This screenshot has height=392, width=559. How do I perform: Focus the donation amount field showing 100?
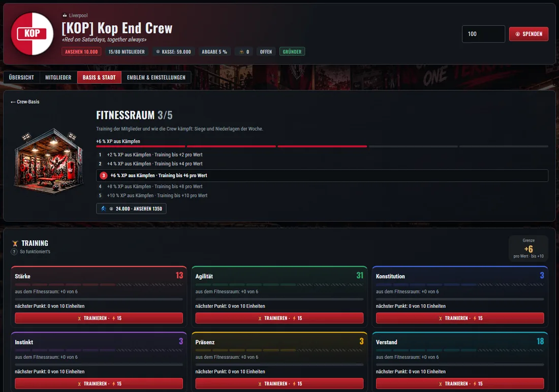click(x=483, y=34)
